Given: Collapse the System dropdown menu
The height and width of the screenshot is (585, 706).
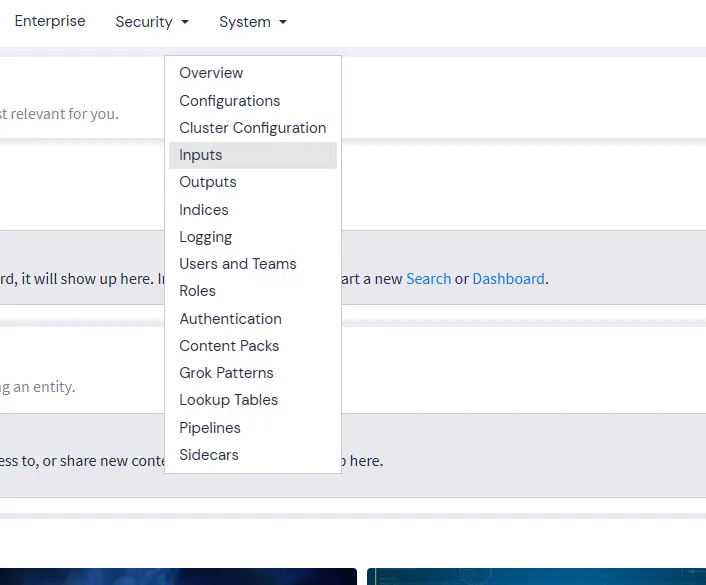Looking at the screenshot, I should (x=253, y=22).
